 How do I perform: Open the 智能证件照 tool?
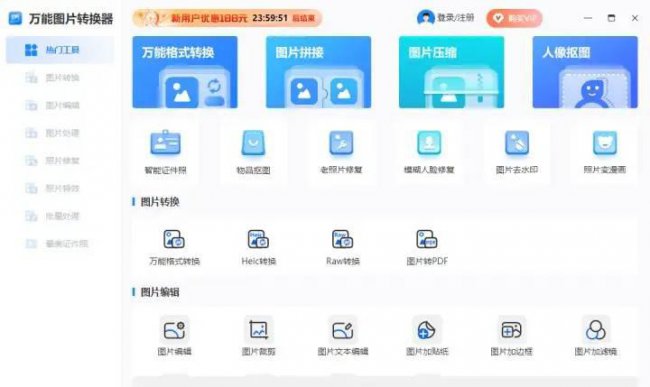tap(165, 152)
